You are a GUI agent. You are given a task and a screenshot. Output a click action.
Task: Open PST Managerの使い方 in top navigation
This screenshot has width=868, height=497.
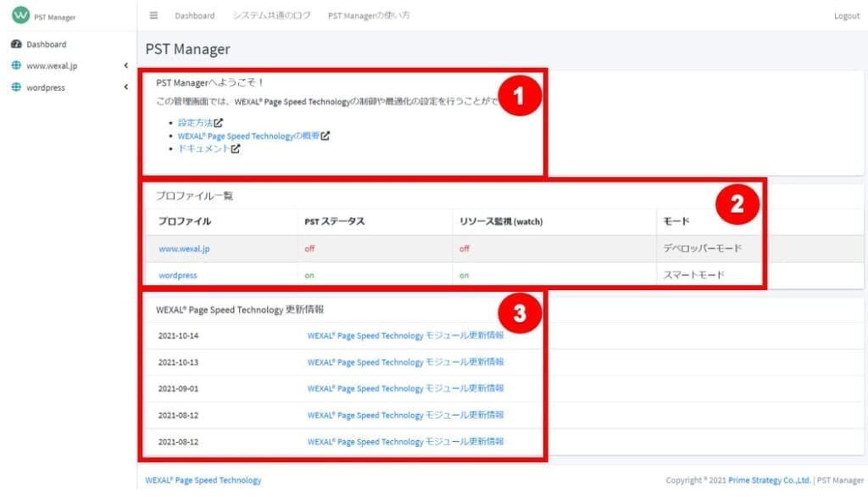369,15
